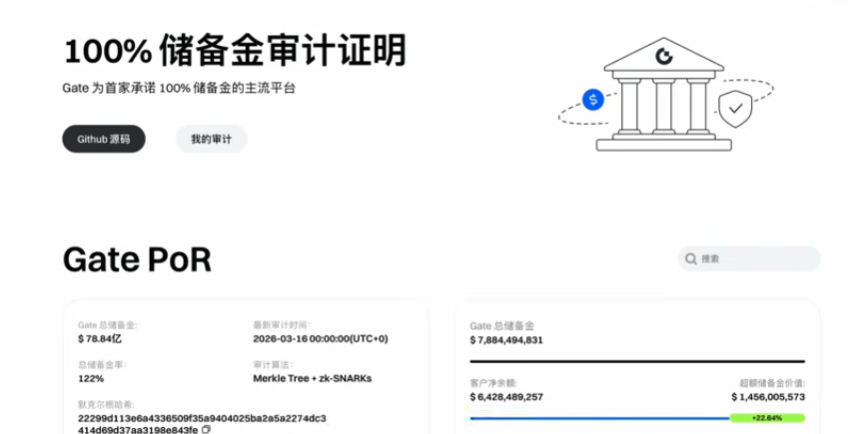Click the bank building illustration
Image resolution: width=851 pixels, height=434 pixels.
tap(664, 94)
